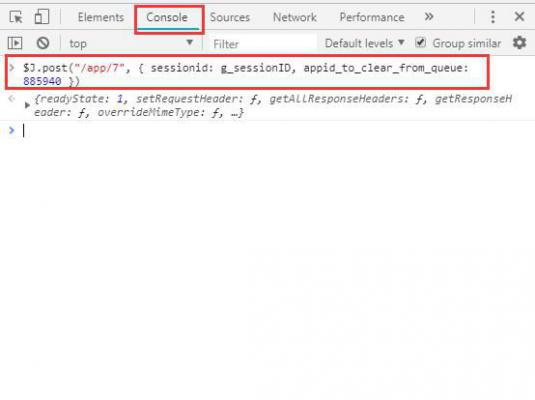Switch to the Elements tab
The image size is (535, 400).
(x=101, y=17)
